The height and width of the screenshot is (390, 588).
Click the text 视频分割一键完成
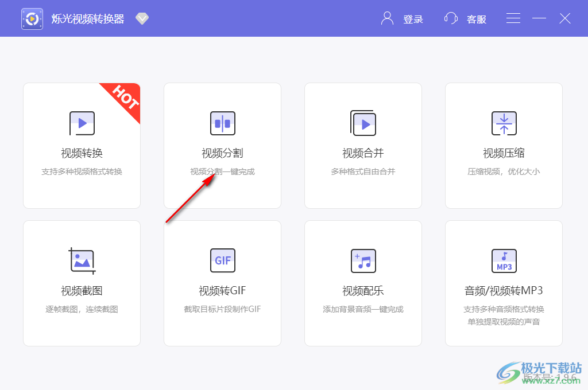[222, 171]
